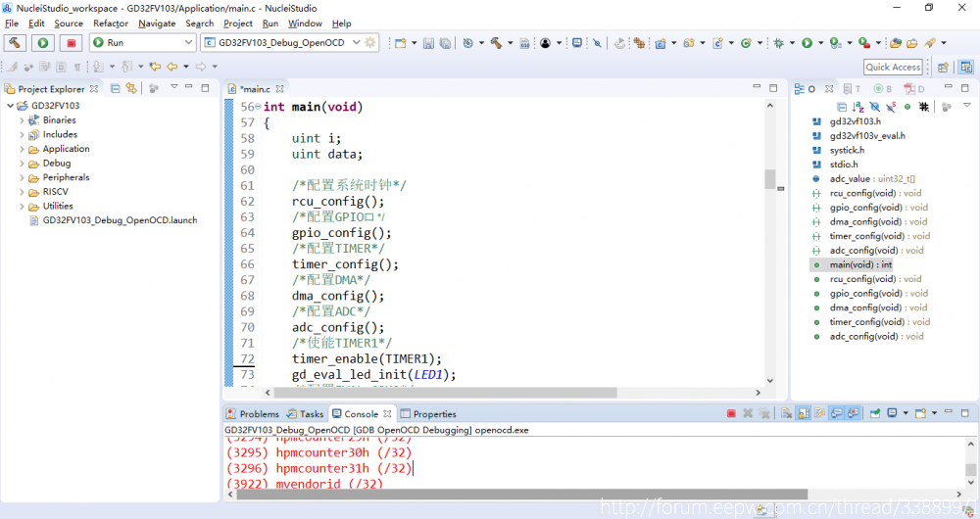980x519 pixels.
Task: Select the Utilities folder
Action: pyautogui.click(x=58, y=206)
